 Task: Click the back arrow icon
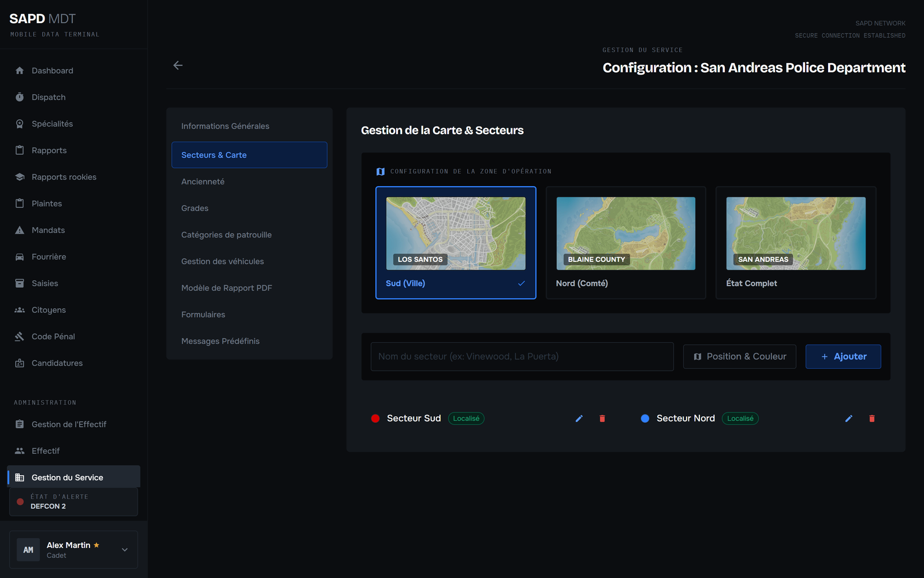coord(178,65)
